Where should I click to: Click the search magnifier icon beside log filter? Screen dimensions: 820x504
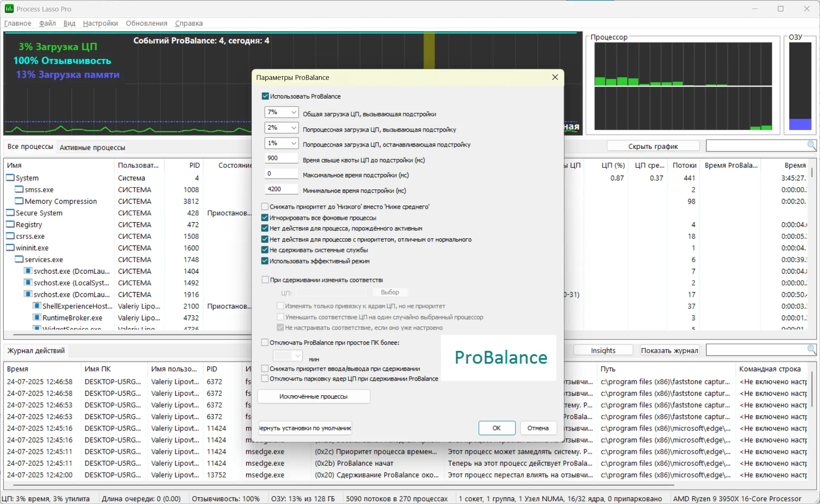pyautogui.click(x=811, y=349)
